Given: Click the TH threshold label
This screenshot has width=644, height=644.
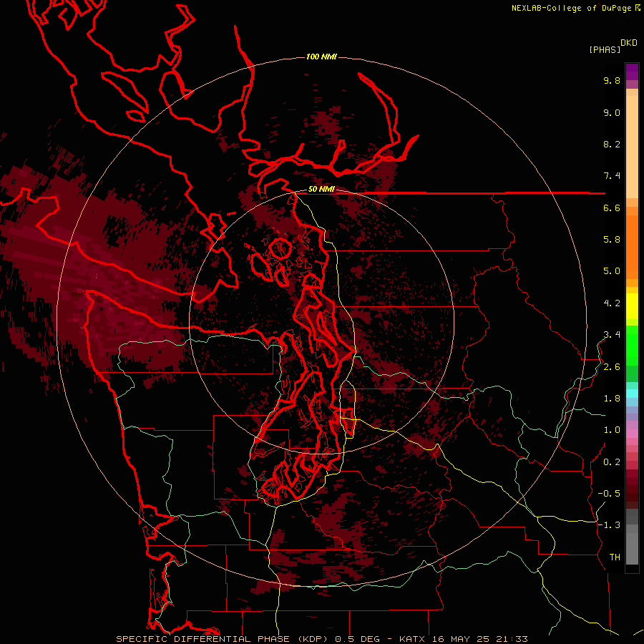Looking at the screenshot, I should (x=615, y=557).
